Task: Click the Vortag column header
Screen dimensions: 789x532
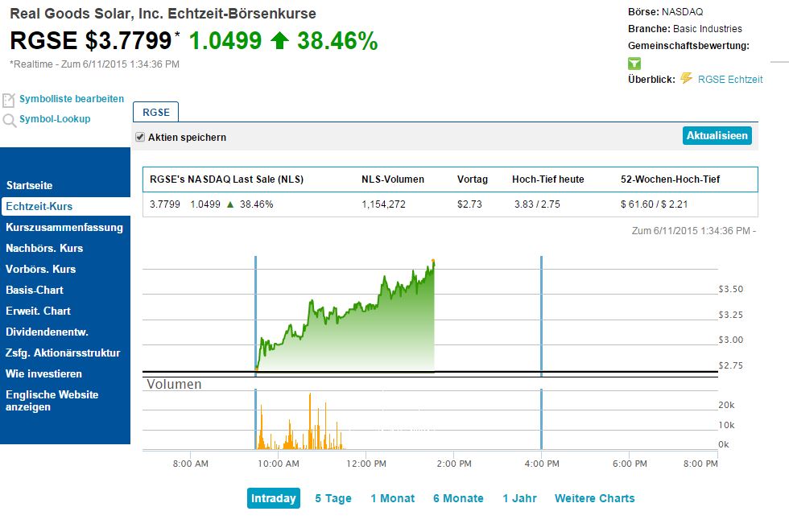Action: coord(473,179)
